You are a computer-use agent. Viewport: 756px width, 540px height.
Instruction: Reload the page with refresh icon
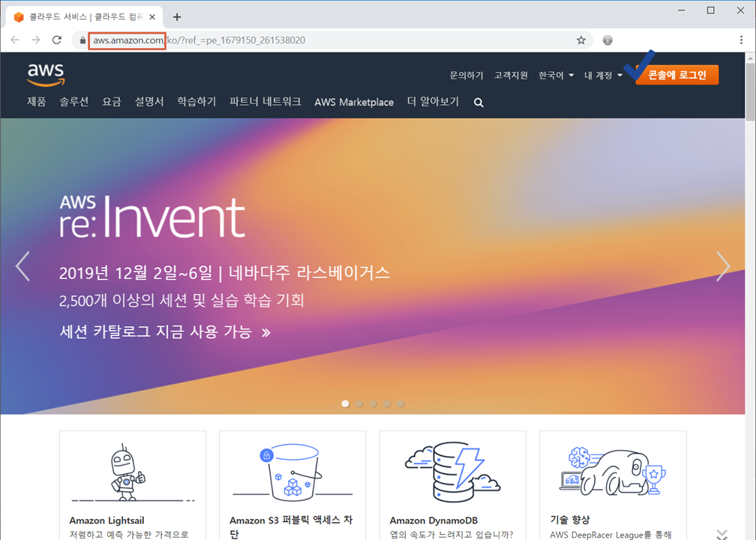coord(57,40)
